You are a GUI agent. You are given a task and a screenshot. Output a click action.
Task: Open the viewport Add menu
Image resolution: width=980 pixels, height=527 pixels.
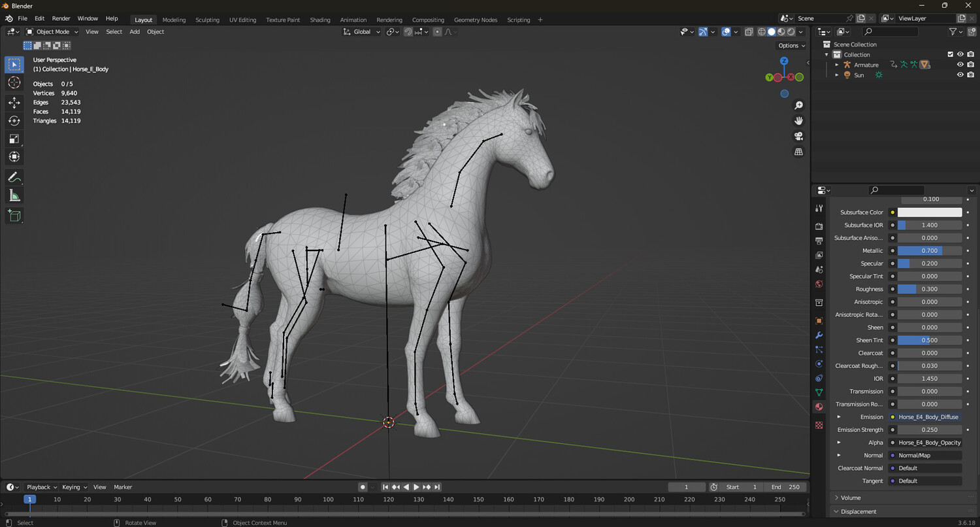(x=135, y=31)
